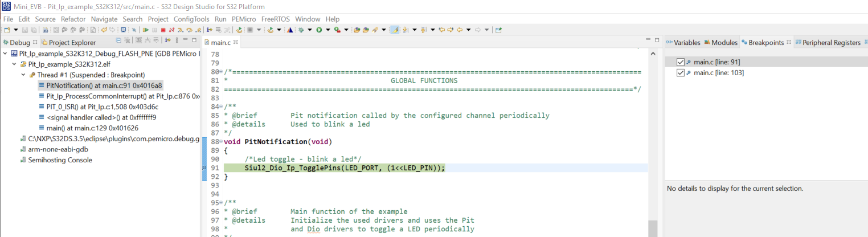Click the red Terminate button
The width and height of the screenshot is (868, 237).
(163, 30)
